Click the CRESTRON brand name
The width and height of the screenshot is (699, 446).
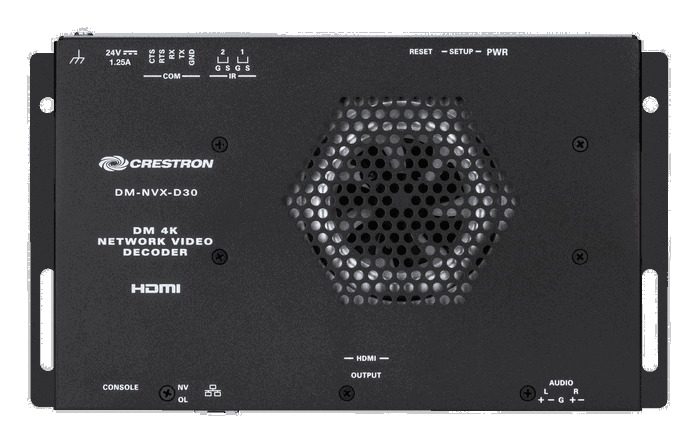[172, 164]
